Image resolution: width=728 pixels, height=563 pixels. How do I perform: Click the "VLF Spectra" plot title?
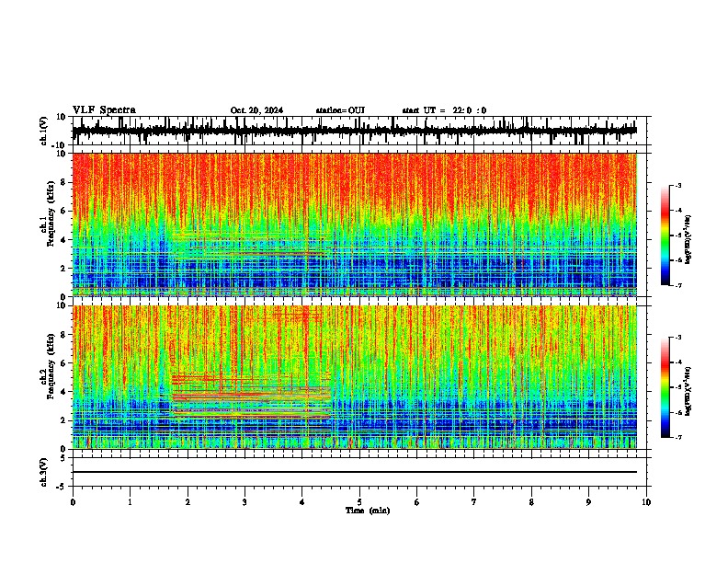pyautogui.click(x=104, y=110)
